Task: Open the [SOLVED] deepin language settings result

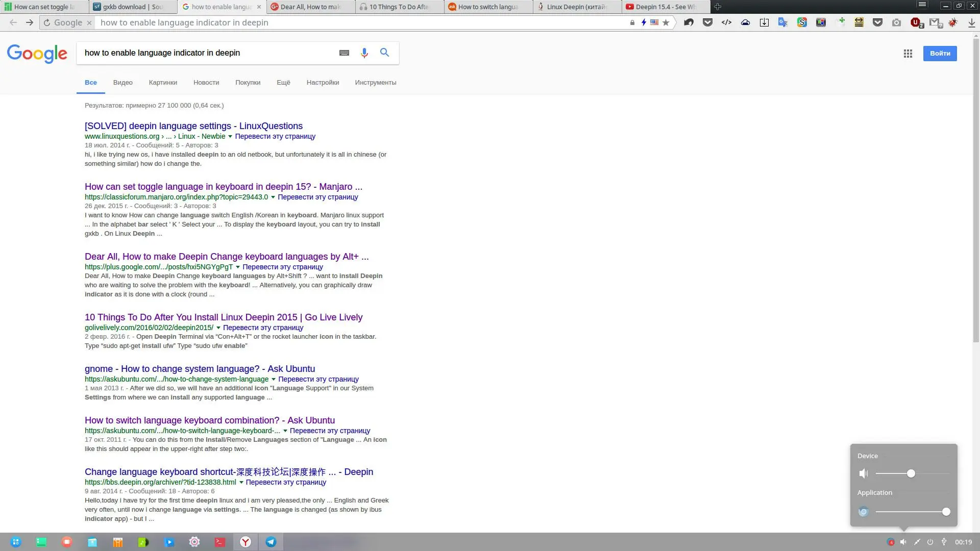Action: point(193,126)
